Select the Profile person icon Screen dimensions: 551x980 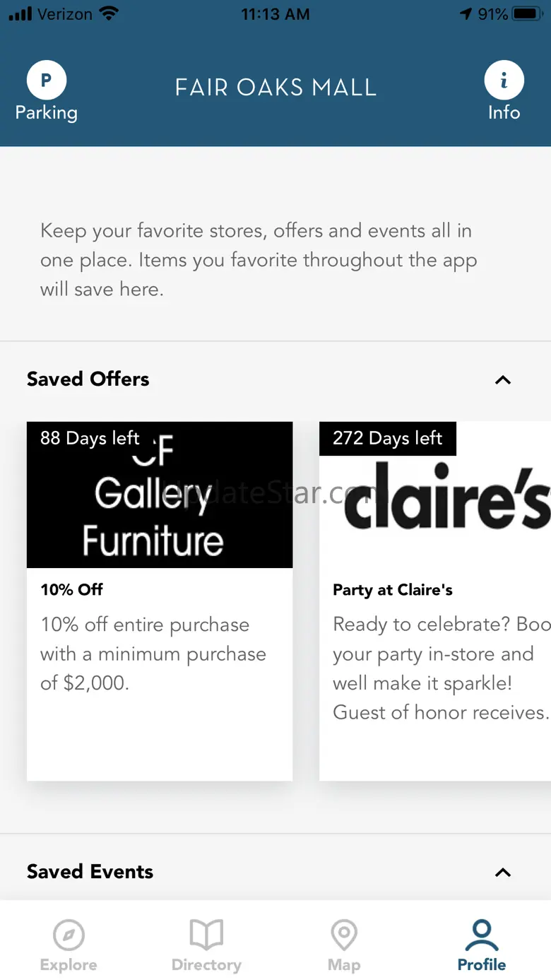tap(482, 935)
